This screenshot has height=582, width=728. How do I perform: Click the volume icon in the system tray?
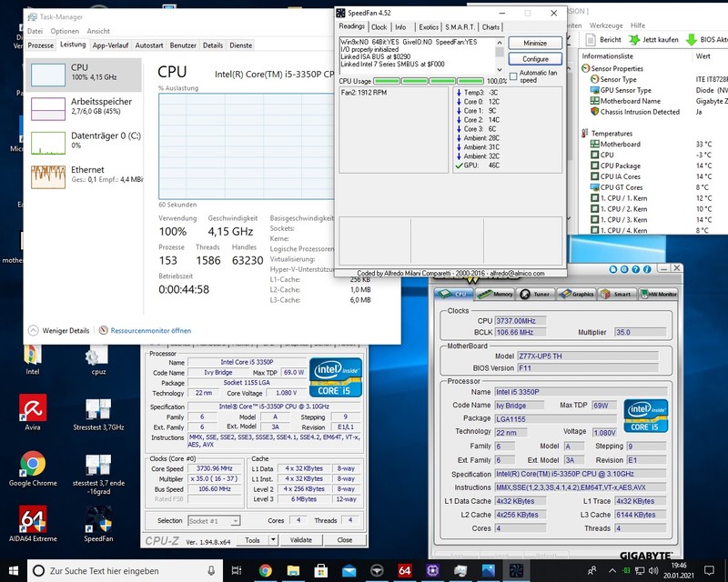tap(653, 571)
